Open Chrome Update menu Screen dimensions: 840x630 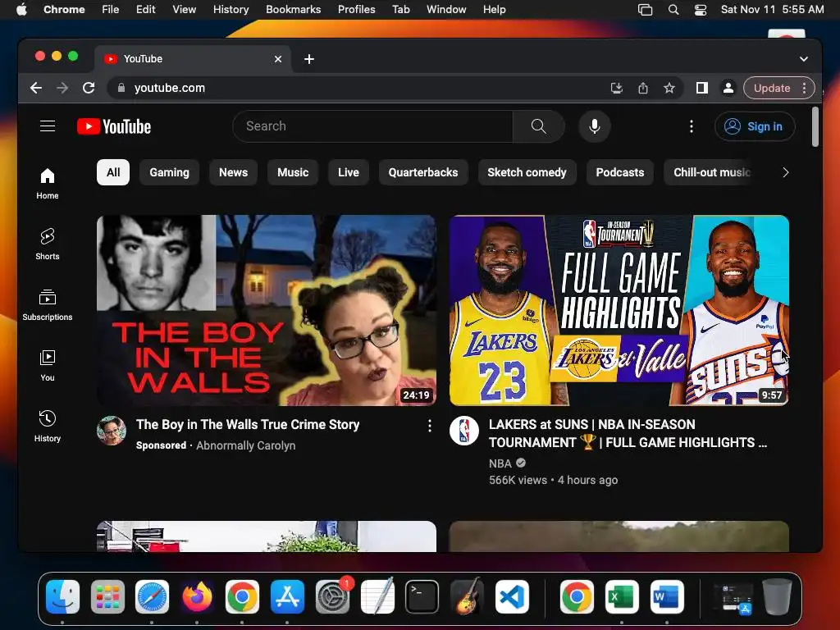[779, 88]
